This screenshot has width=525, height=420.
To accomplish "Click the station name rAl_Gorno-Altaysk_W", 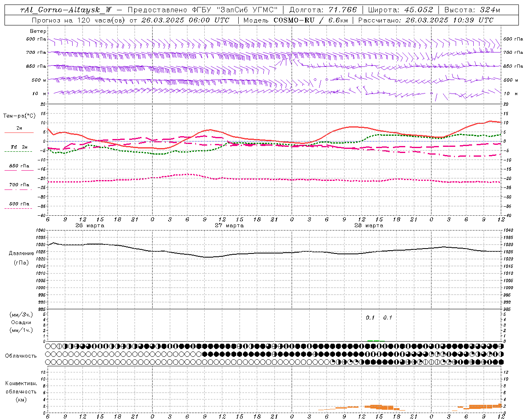I will click(x=66, y=10).
